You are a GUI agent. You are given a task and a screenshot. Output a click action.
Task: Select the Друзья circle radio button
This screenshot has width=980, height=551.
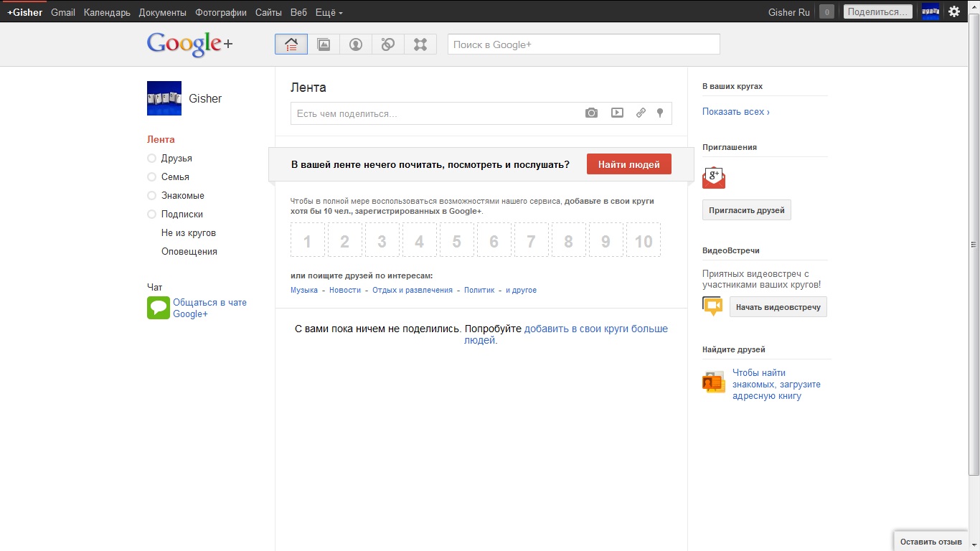tap(151, 159)
